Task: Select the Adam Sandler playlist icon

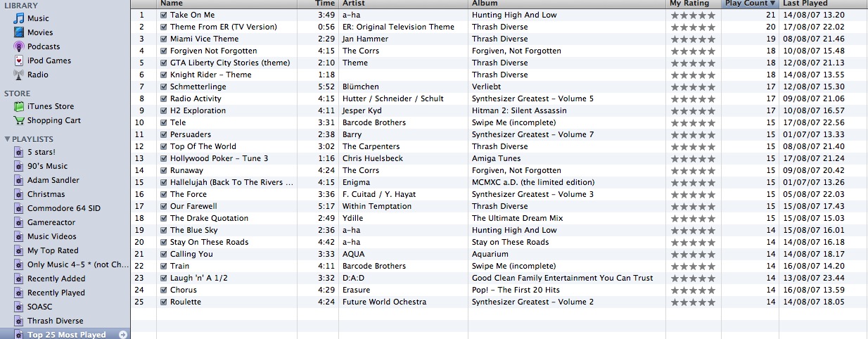Action: pyautogui.click(x=20, y=180)
